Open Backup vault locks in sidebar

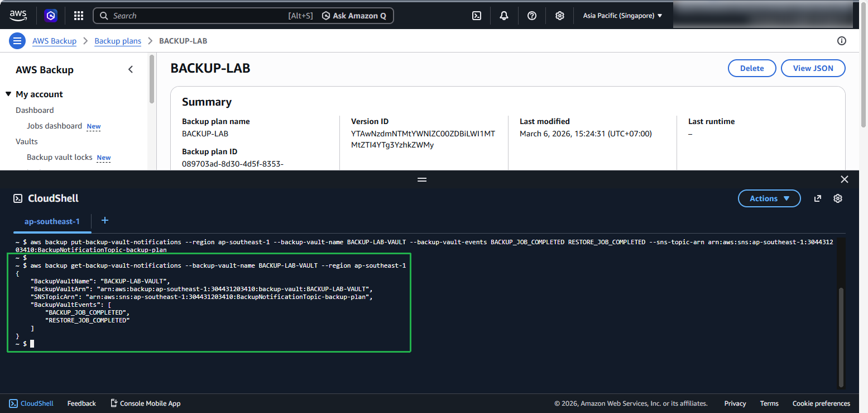59,157
